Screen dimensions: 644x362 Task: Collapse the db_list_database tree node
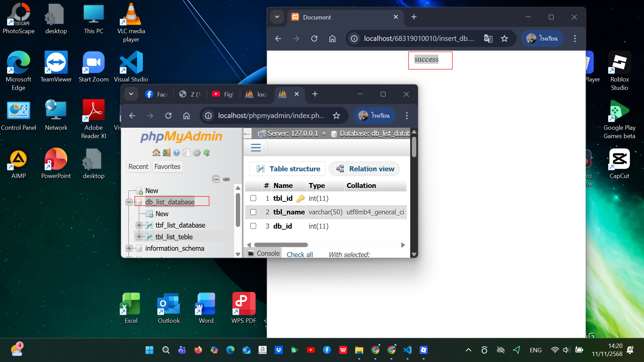[x=129, y=202]
